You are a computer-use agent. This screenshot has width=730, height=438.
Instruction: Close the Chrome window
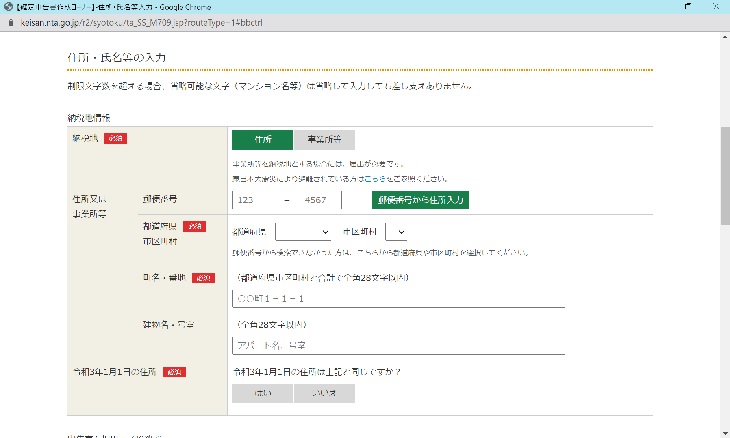pos(716,6)
